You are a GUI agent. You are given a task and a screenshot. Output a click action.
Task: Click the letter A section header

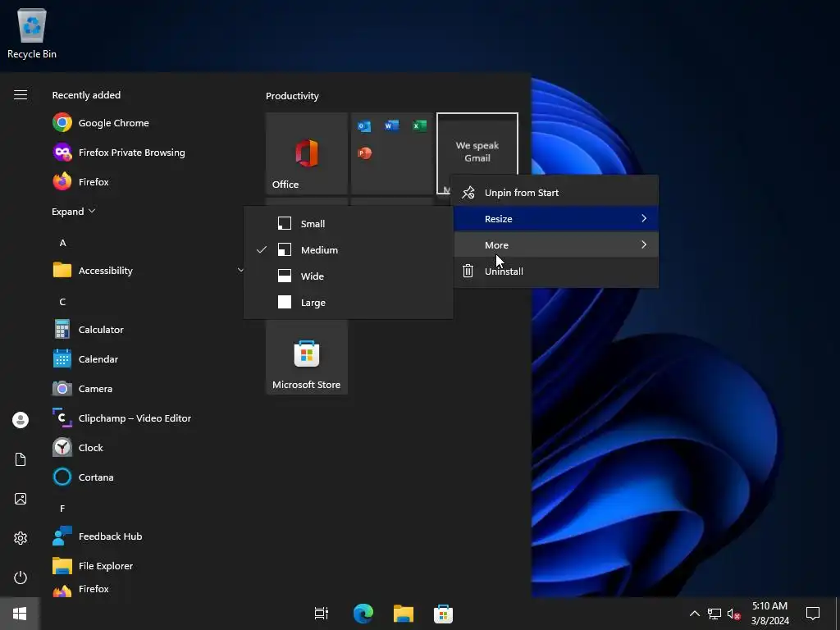click(x=62, y=243)
